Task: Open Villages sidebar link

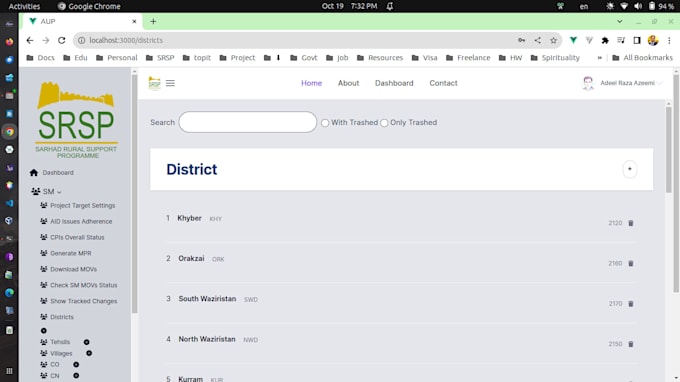Action: point(61,353)
